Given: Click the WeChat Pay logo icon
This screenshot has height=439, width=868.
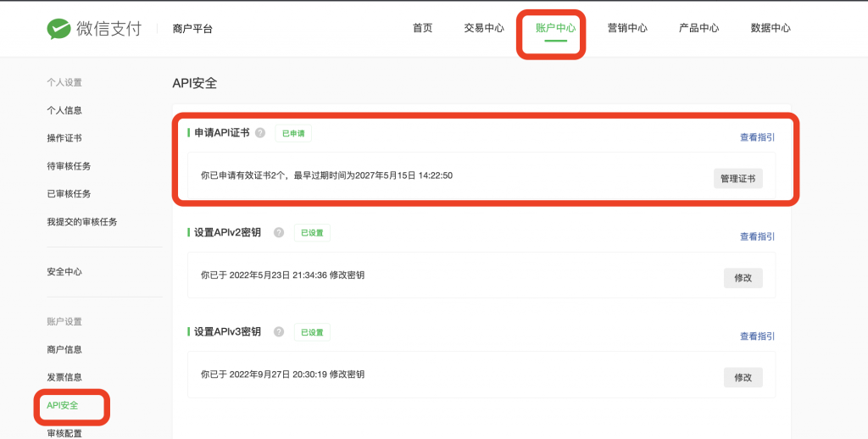Looking at the screenshot, I should tap(59, 29).
